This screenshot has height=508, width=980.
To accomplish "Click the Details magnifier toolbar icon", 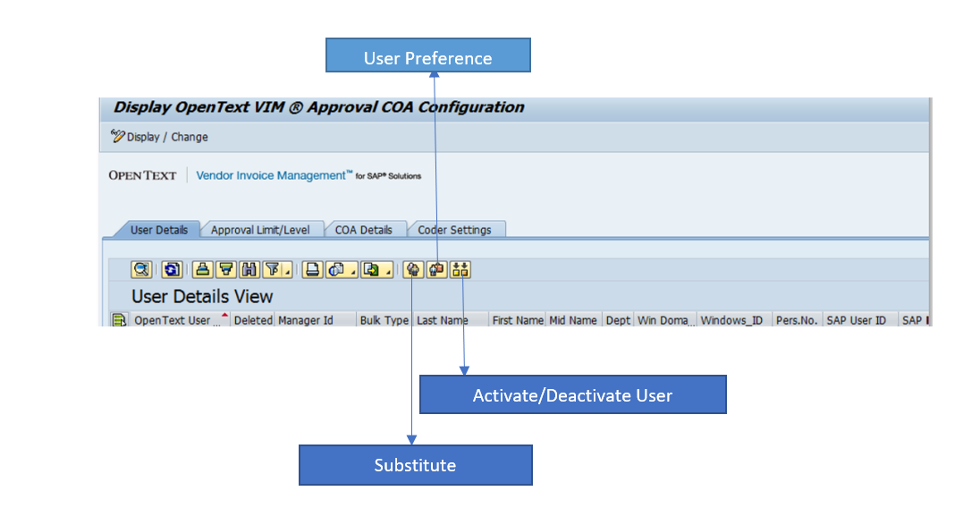I will tap(141, 269).
